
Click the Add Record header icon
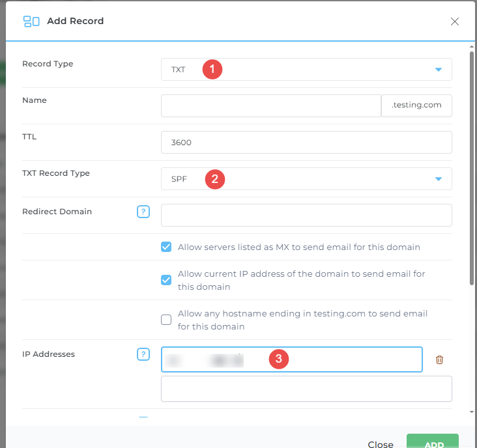coord(31,21)
